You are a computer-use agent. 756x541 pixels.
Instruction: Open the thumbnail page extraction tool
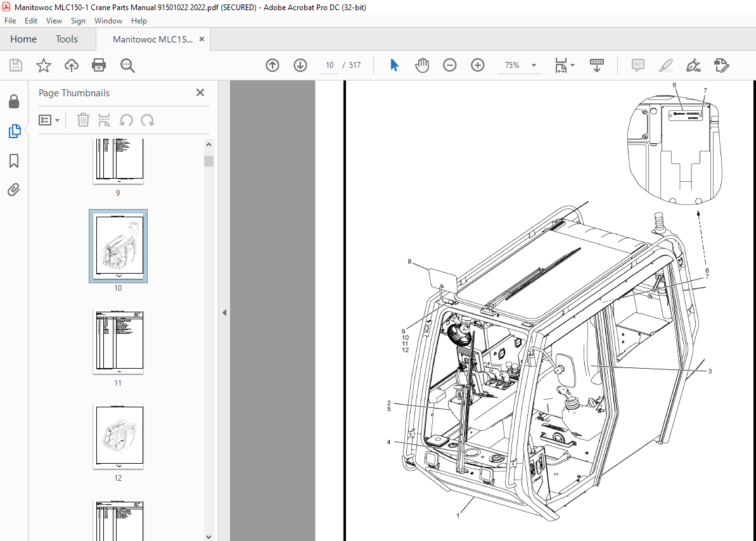(104, 120)
